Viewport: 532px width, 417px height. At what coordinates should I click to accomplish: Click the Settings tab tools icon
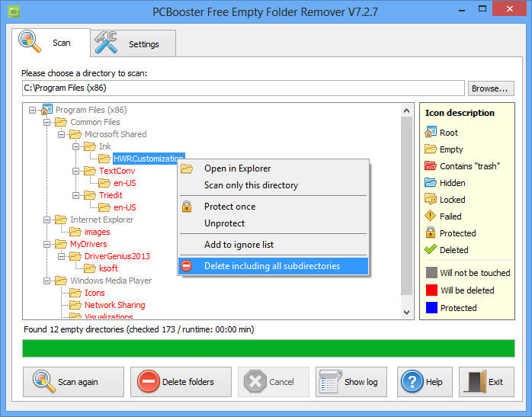106,43
